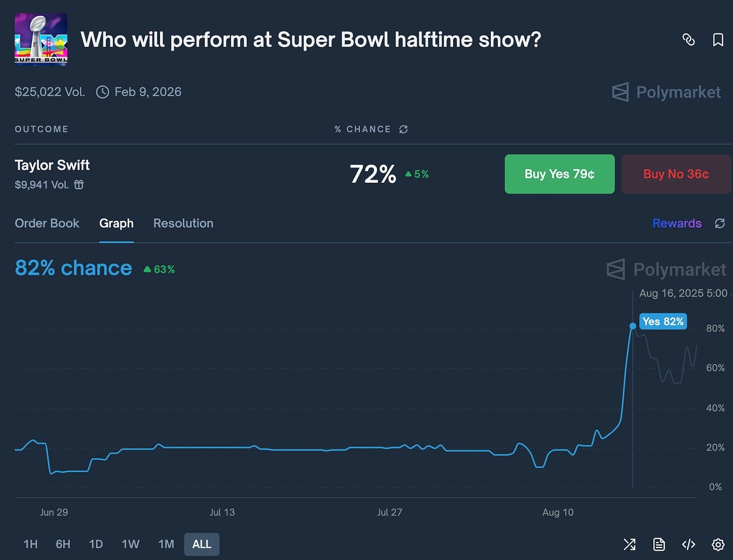Buy Yes at 79¢
Viewport: 733px width, 560px height.
[559, 174]
